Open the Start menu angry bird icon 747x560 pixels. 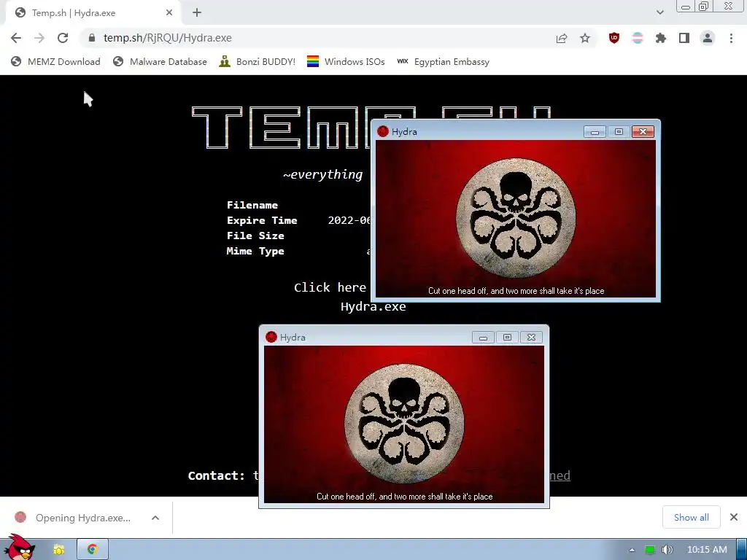[19, 548]
